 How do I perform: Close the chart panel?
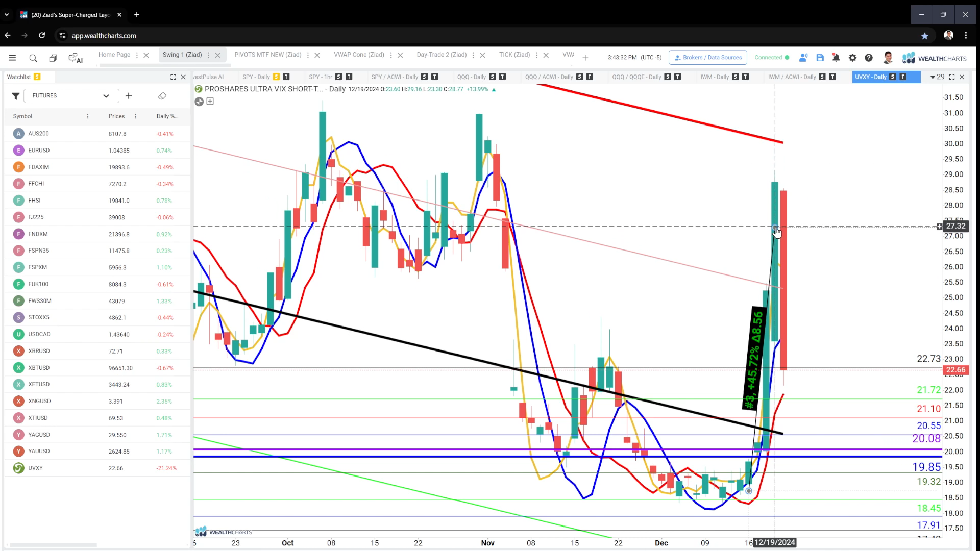962,77
